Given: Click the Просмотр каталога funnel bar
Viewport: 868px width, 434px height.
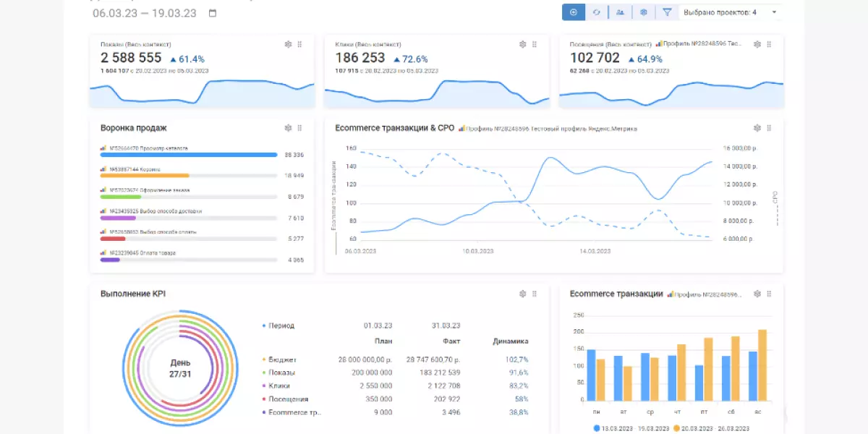Looking at the screenshot, I should (x=189, y=154).
